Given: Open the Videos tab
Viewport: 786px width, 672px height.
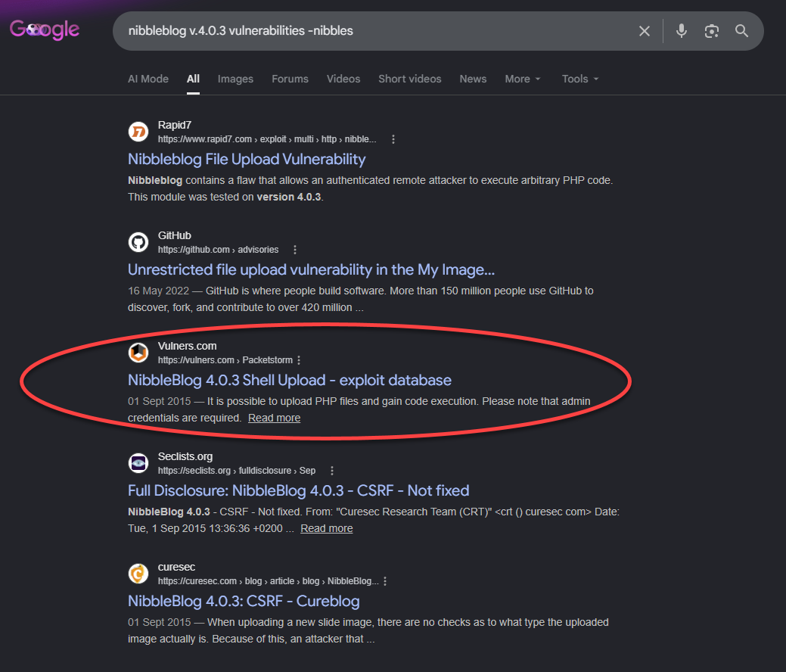Looking at the screenshot, I should tap(343, 79).
